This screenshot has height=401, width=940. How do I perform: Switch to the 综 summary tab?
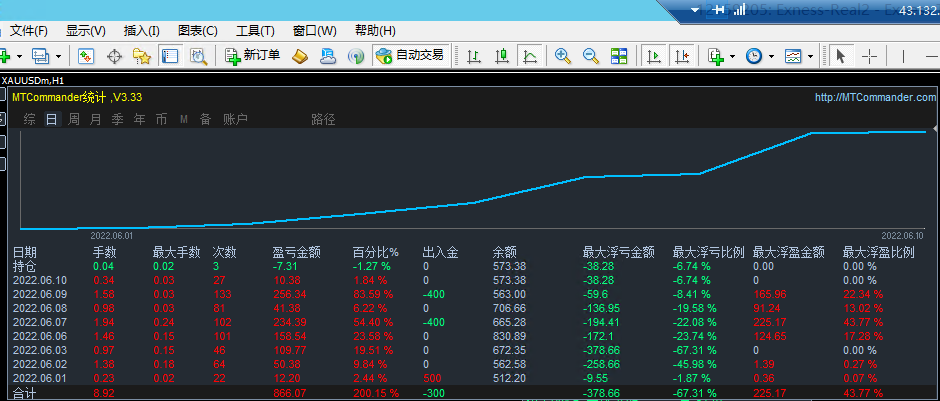(x=29, y=119)
